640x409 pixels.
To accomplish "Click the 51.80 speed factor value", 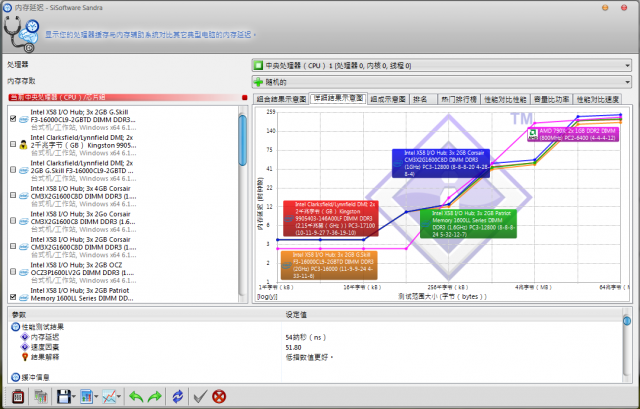I will pos(293,347).
